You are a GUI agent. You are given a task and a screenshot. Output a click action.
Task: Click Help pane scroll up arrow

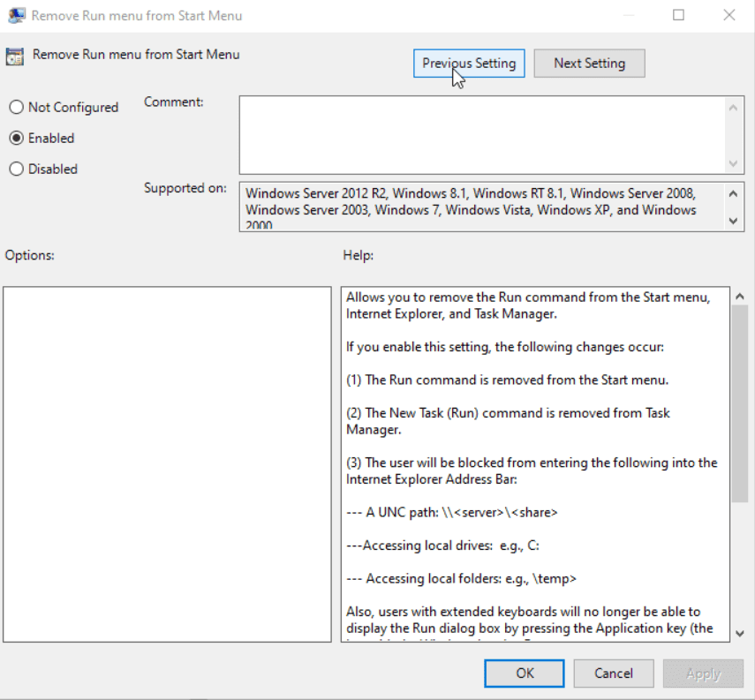click(740, 297)
